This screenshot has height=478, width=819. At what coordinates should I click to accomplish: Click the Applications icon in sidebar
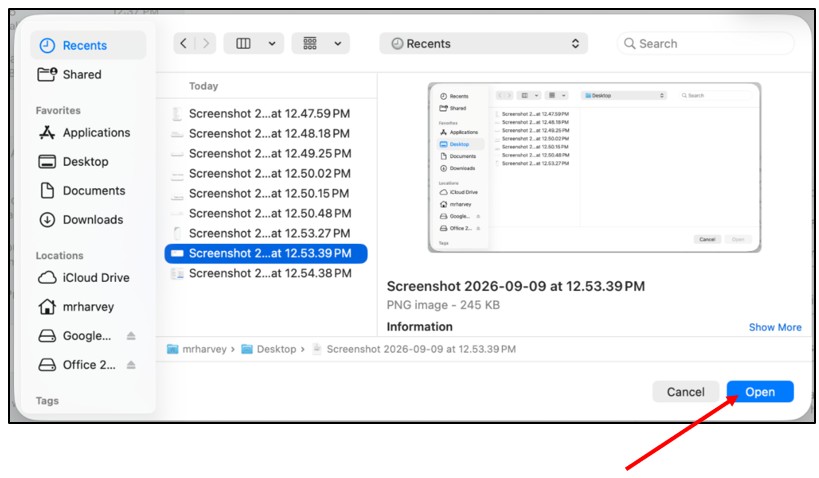[x=47, y=133]
